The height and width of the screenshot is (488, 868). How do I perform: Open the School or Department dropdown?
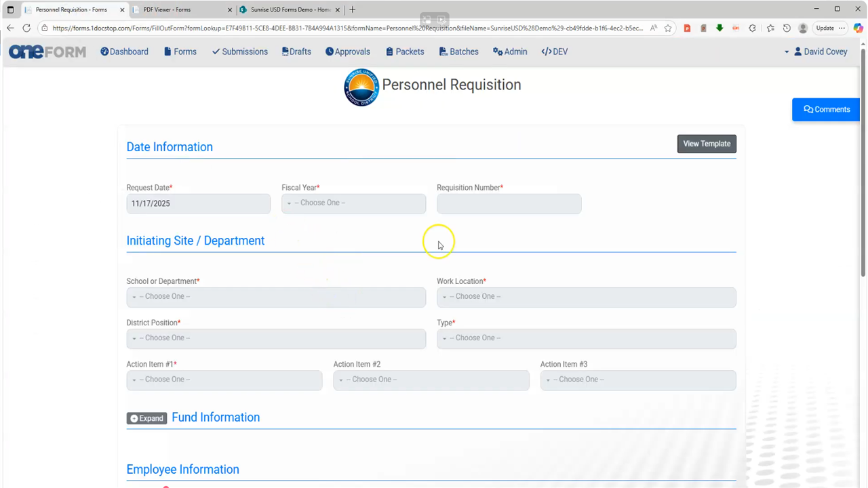(x=276, y=297)
